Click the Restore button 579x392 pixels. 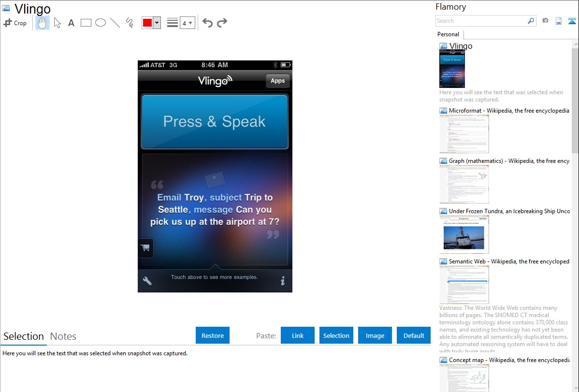coord(213,335)
